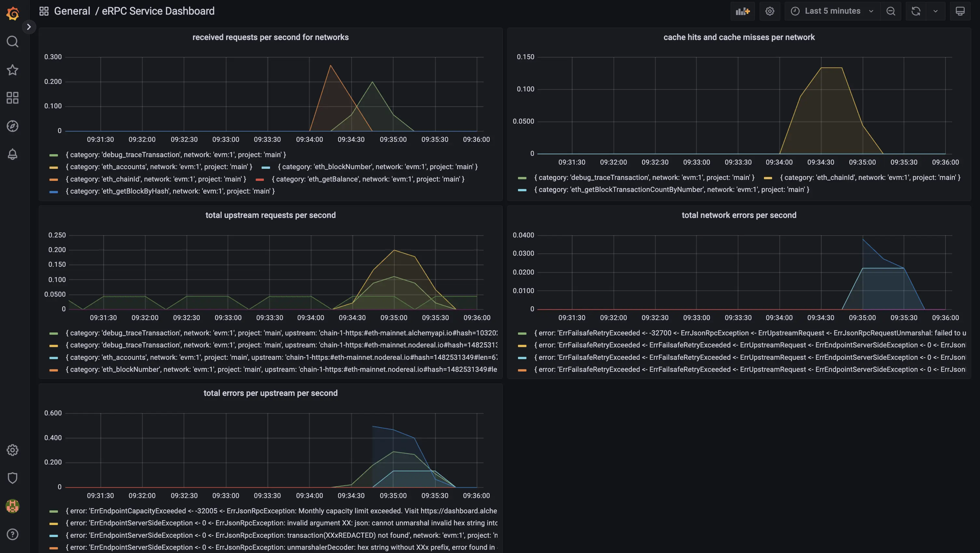Zoom out the time range with magnifier icon
The height and width of the screenshot is (553, 980).
pos(891,11)
